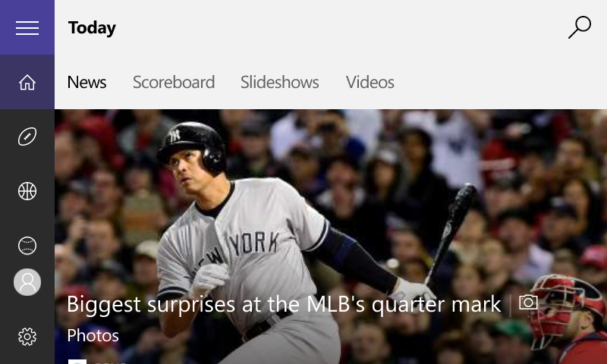
Task: Open 'Biggest surprises at the MLB's quarter mark'
Action: tap(284, 304)
